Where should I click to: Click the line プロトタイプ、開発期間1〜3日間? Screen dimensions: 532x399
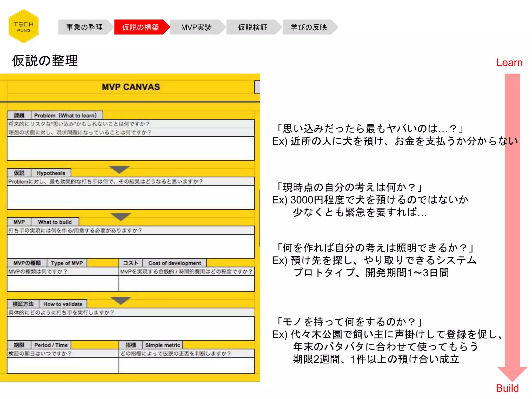click(x=371, y=273)
